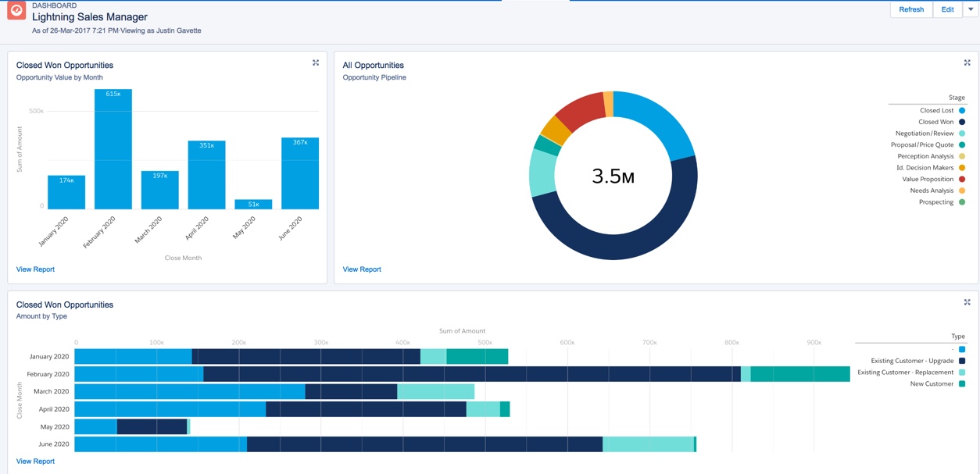Open View Report under the Opportunity Pipeline chart
Screen dimensions: 980x474
[x=362, y=269]
